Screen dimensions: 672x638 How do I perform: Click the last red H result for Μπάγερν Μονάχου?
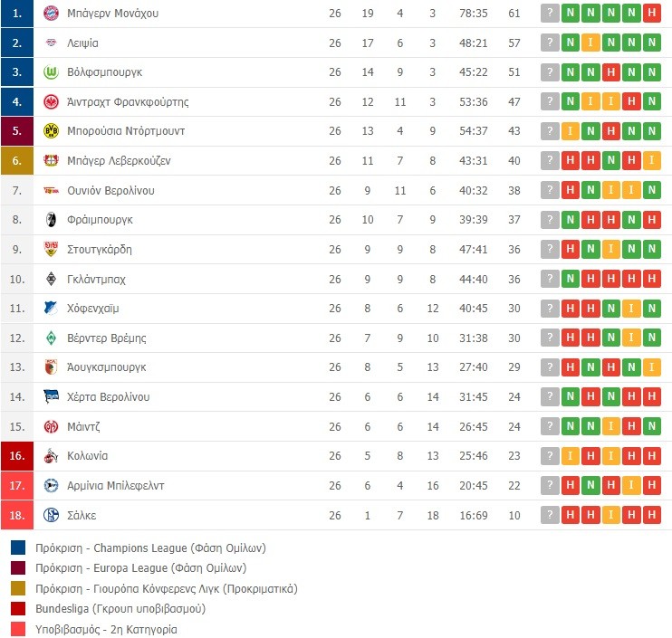point(651,14)
